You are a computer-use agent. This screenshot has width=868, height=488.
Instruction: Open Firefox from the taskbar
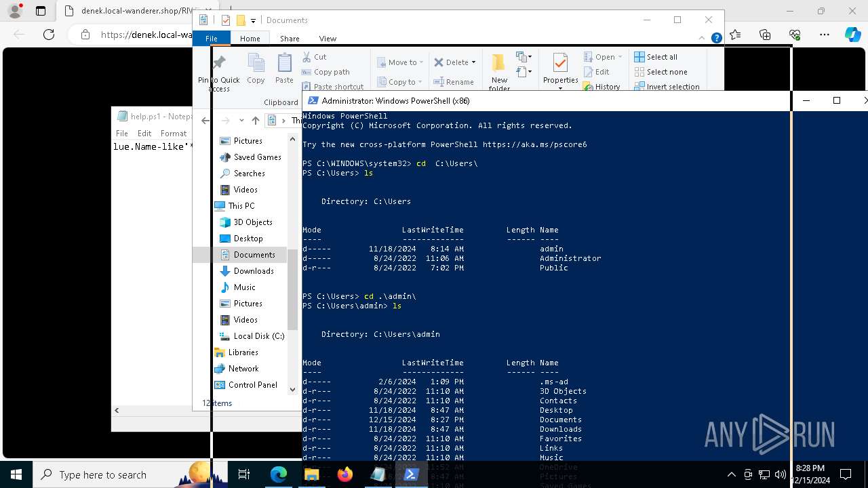345,474
